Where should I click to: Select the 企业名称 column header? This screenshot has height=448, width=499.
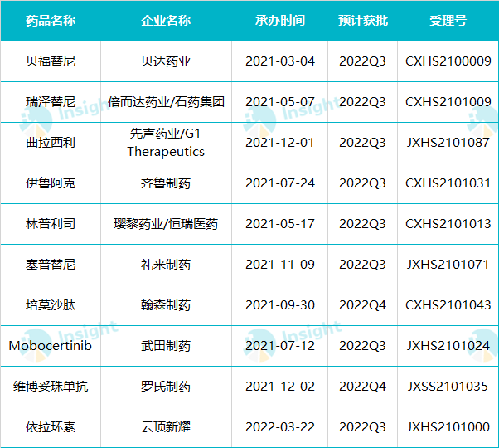[x=166, y=21]
